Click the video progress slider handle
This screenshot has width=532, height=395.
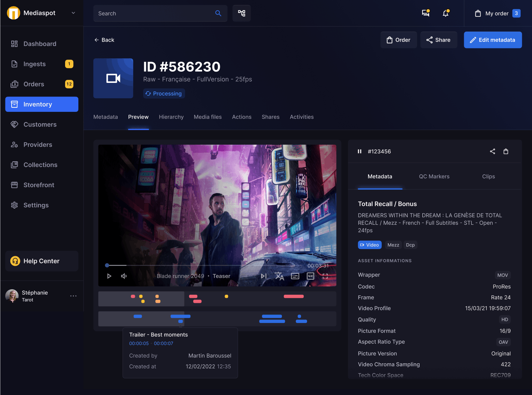coord(107,265)
